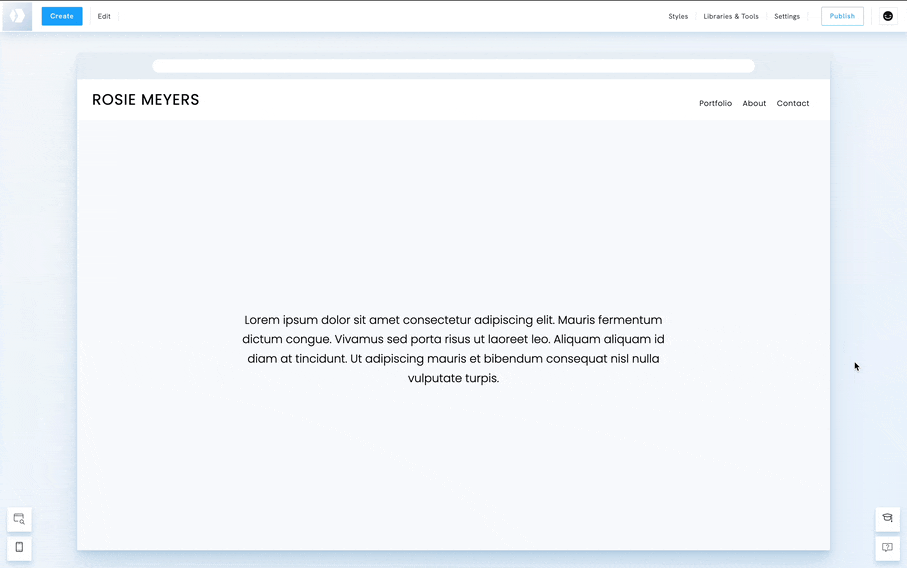Image resolution: width=907 pixels, height=568 pixels.
Task: Click the empty hero area above the paragraph
Action: (x=453, y=210)
